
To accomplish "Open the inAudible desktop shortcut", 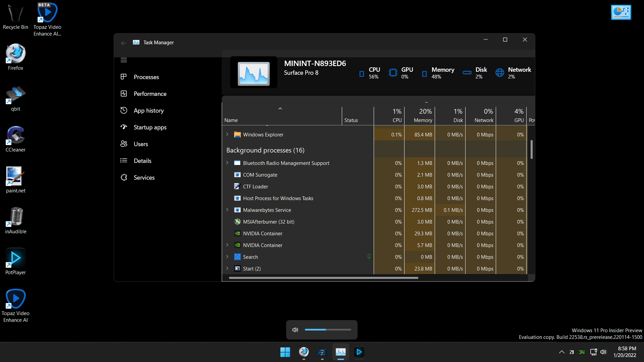I will [15, 221].
